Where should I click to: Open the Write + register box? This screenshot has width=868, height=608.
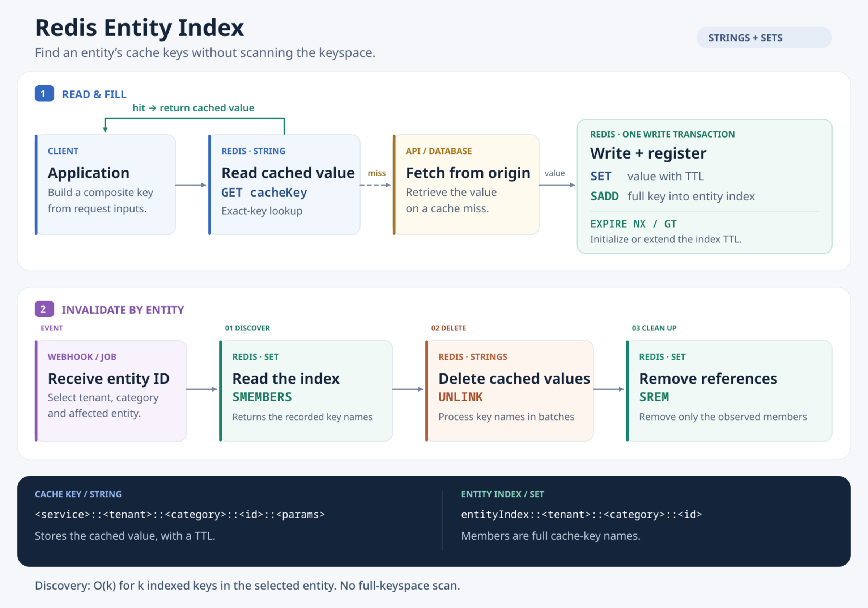click(x=704, y=186)
